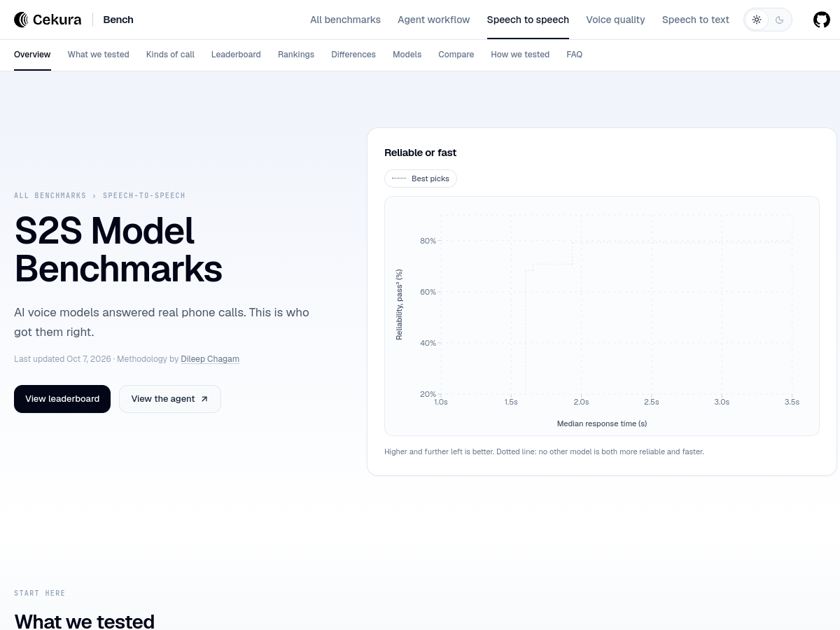Jump to What we tested section
The image size is (840, 630).
(99, 55)
